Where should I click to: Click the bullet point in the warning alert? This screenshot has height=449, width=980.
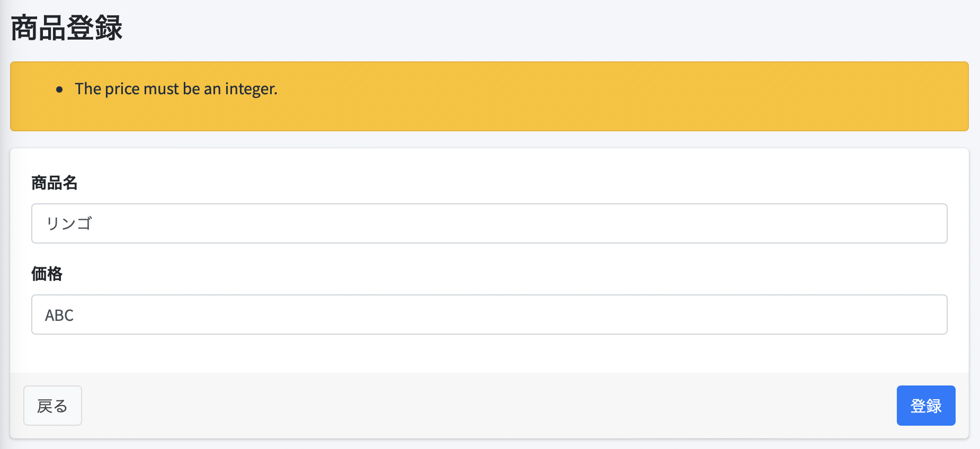pyautogui.click(x=59, y=89)
